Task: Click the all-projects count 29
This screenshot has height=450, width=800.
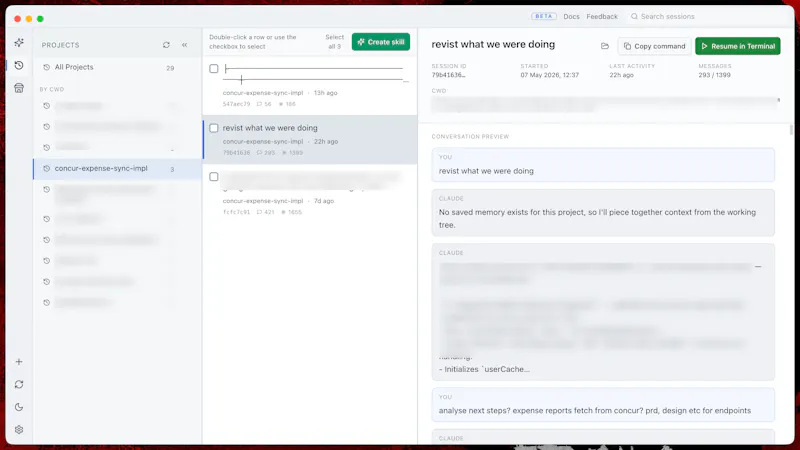Action: pos(170,68)
